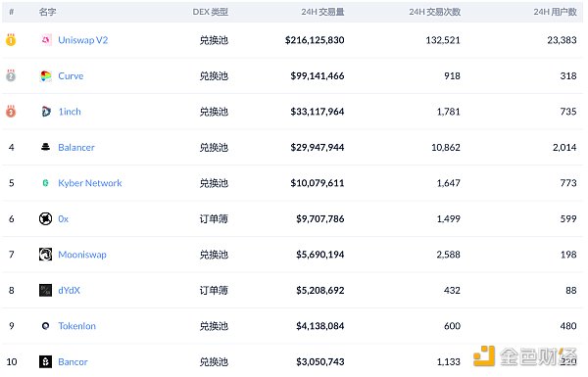588x377 pixels.
Task: Click the 1inch logo icon
Action: (46, 112)
